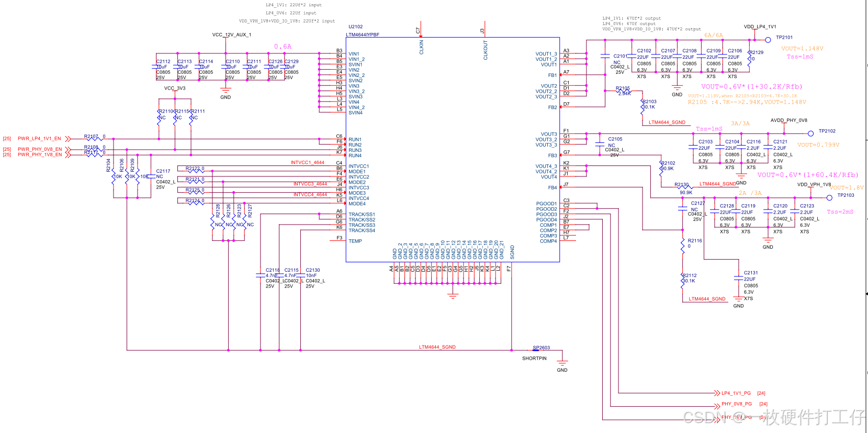Click the VOUT=0.6V*(1+60.4K/Rfb) formula
Image resolution: width=868 pixels, height=433 pixels.
(x=808, y=175)
